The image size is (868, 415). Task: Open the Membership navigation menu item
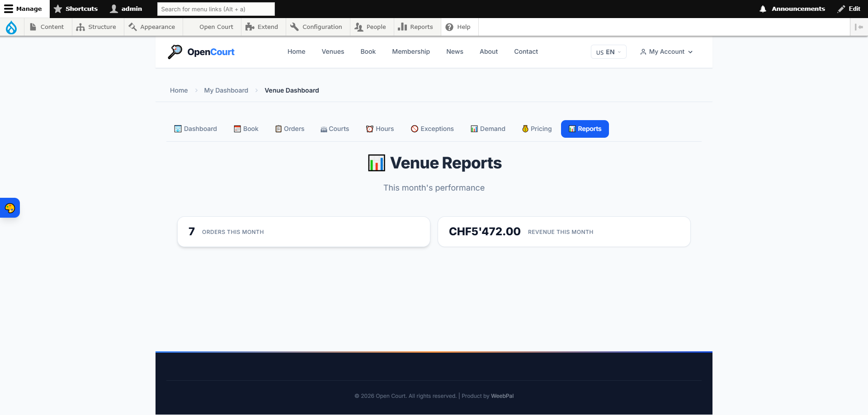[410, 51]
